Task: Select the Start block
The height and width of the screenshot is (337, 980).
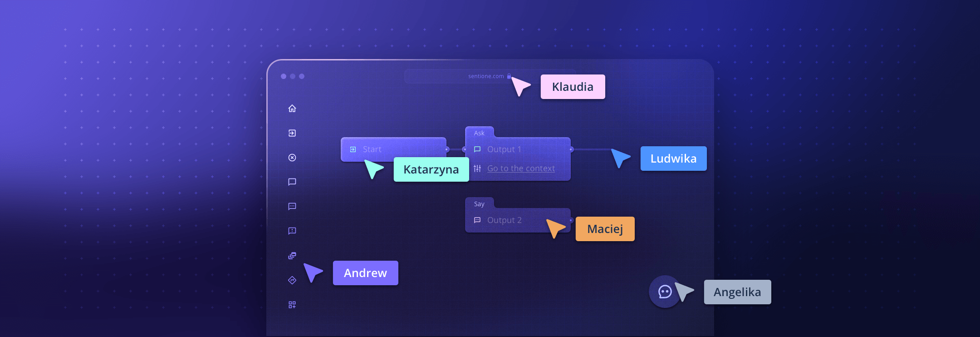Action: pyautogui.click(x=393, y=149)
